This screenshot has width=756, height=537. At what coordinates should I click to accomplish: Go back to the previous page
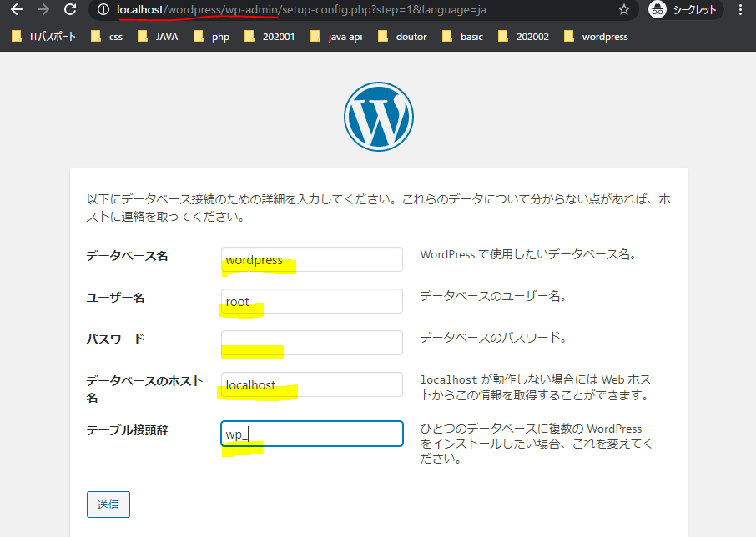pyautogui.click(x=17, y=9)
